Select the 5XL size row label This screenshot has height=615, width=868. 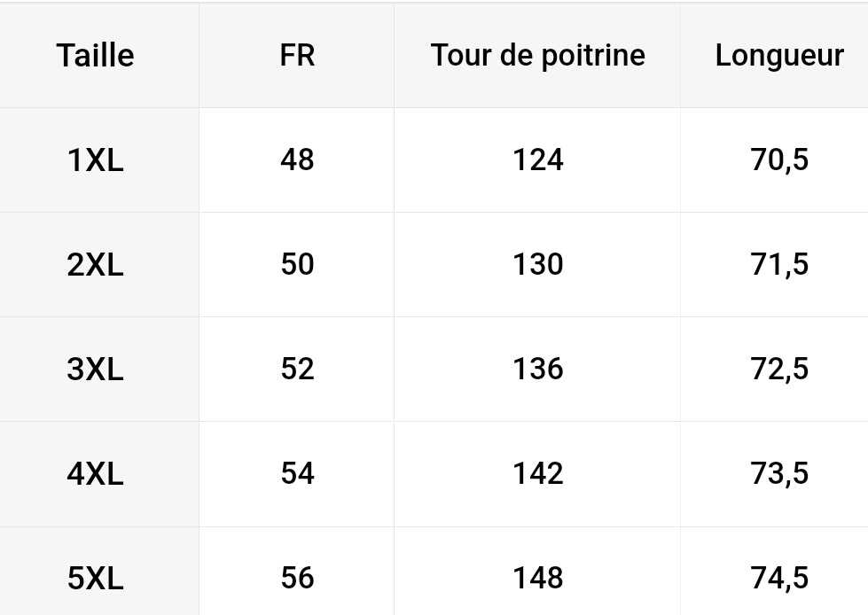click(x=95, y=578)
